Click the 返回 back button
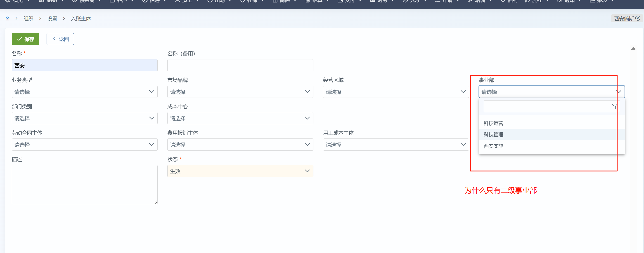Screen dimensions: 644x253 (x=60, y=39)
